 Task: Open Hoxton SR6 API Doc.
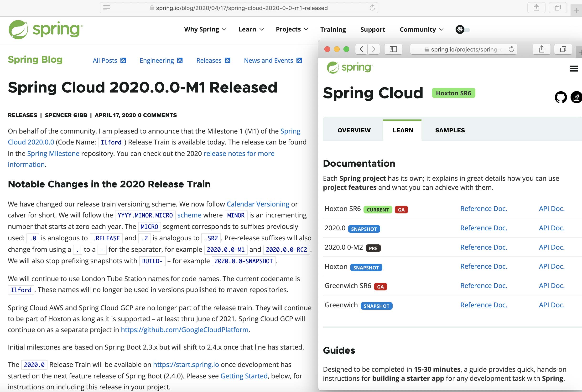(552, 208)
